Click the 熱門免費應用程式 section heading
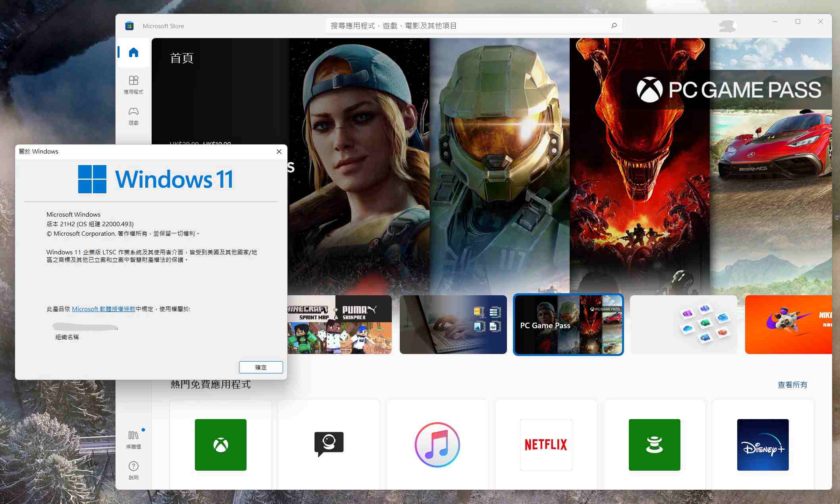Image resolution: width=840 pixels, height=504 pixels. point(210,384)
